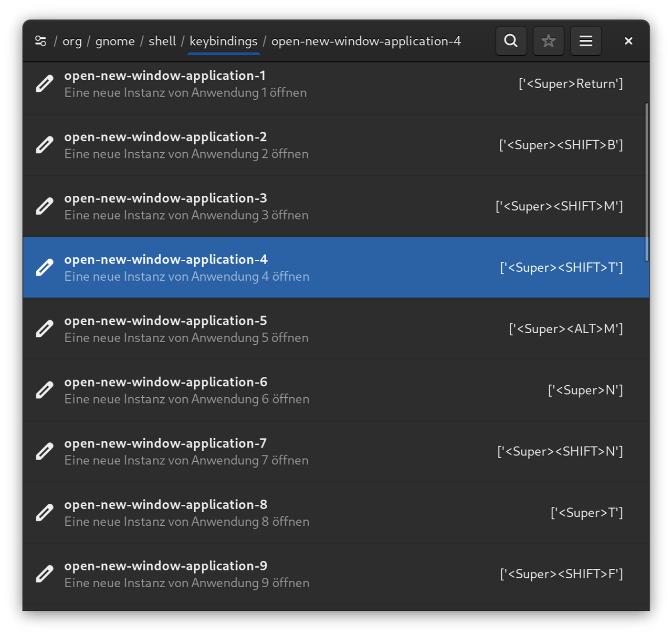The height and width of the screenshot is (636, 672).
Task: Click the pencil icon for open-new-window-application-5
Action: (45, 329)
